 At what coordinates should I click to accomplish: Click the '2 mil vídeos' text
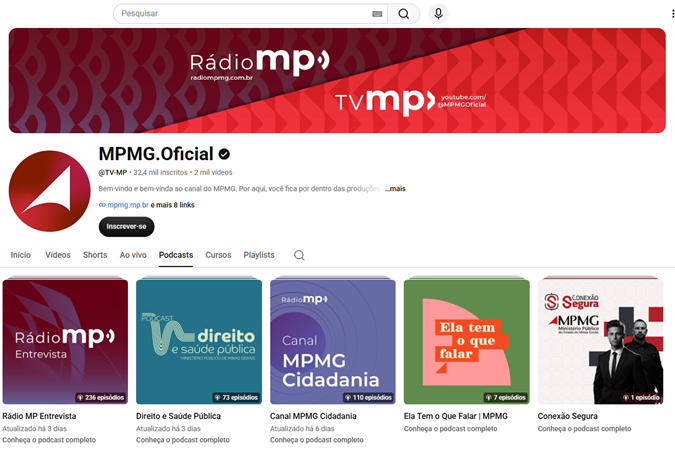[x=213, y=173]
